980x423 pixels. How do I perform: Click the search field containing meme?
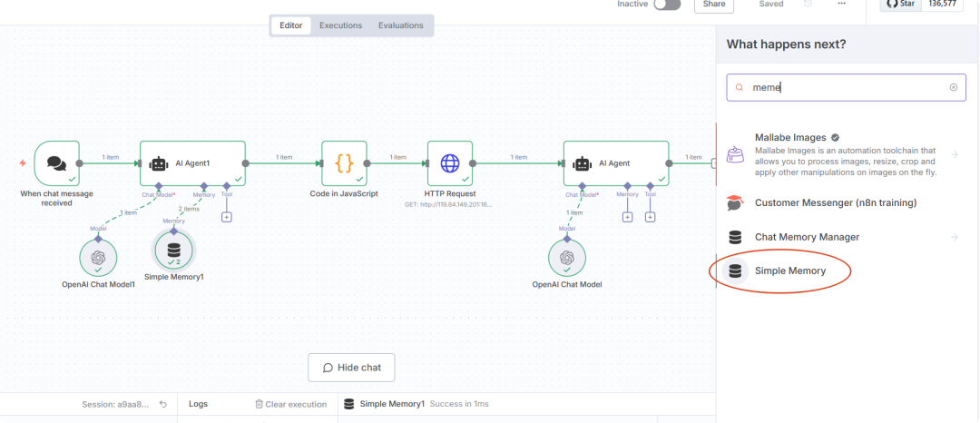tap(847, 87)
